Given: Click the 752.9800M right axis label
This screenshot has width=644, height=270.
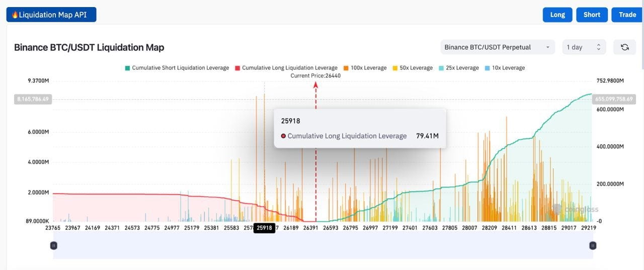Looking at the screenshot, I should point(610,80).
